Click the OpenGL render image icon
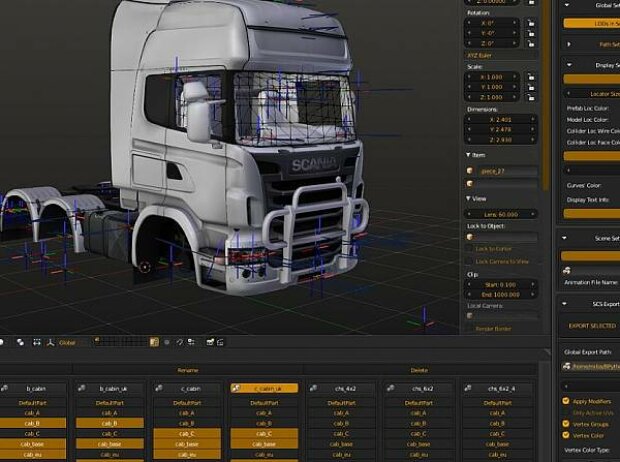620x462 pixels. click(x=210, y=342)
